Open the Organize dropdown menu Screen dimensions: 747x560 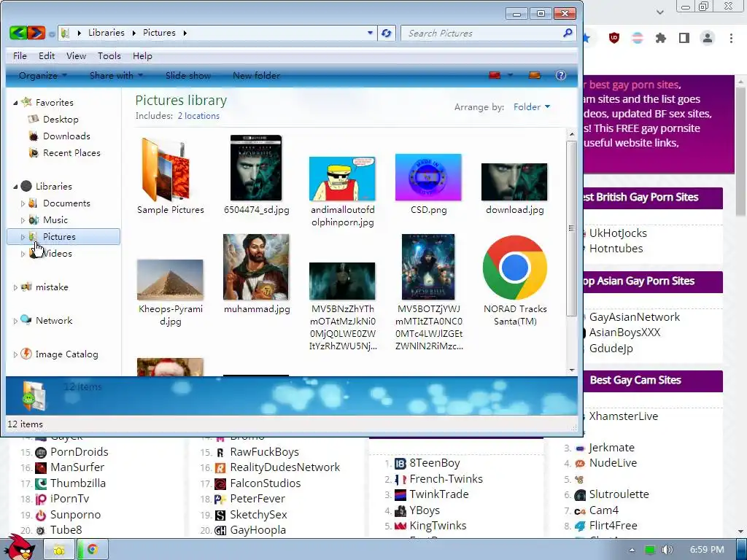[42, 76]
